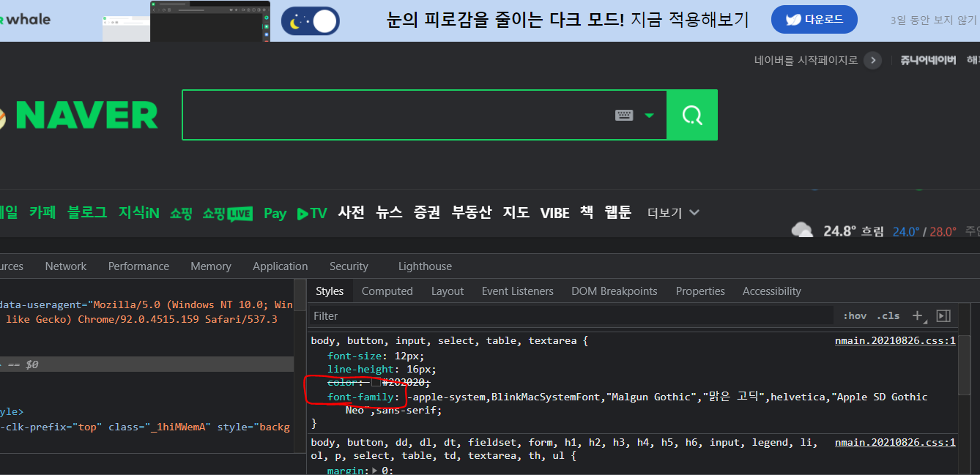The width and height of the screenshot is (980, 475).
Task: Open the Naver TV navigation icon
Action: point(312,213)
